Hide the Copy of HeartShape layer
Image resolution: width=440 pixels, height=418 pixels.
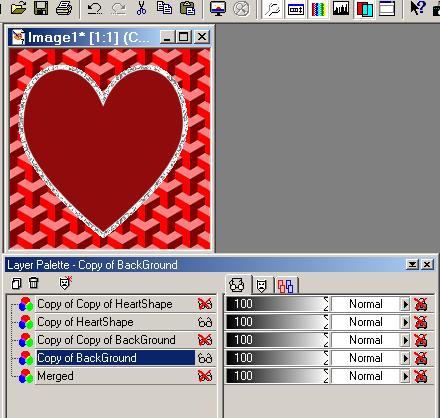point(205,322)
